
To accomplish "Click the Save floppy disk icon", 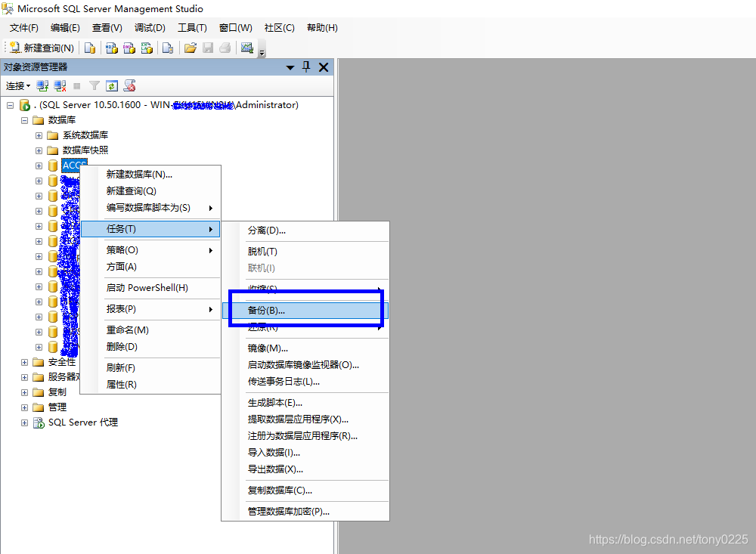I will click(208, 48).
